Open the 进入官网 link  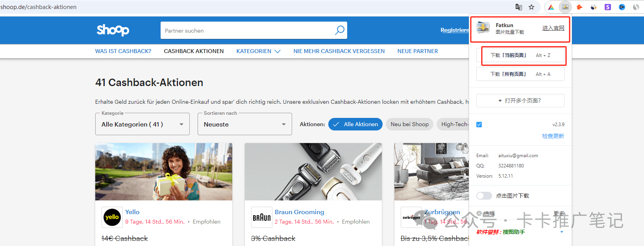point(553,28)
